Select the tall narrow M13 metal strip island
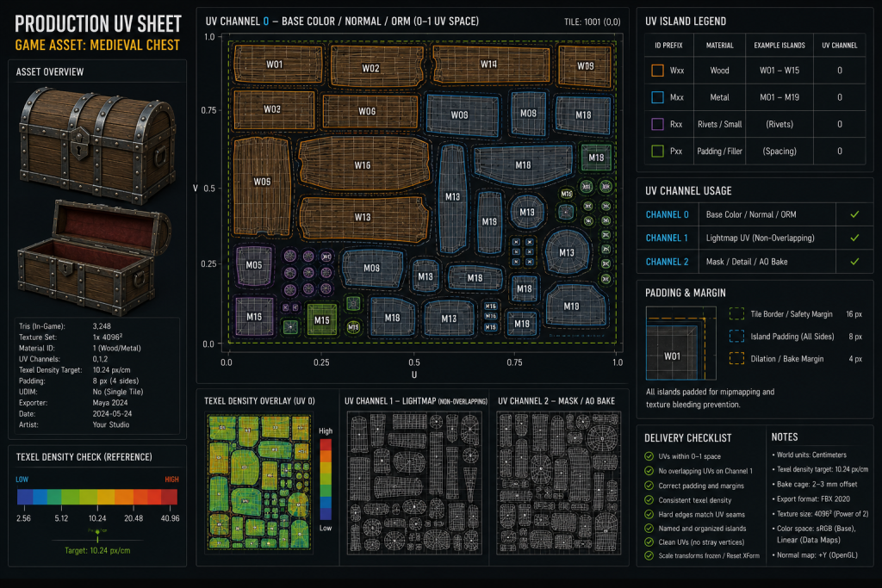The width and height of the screenshot is (882, 588). coord(453,198)
